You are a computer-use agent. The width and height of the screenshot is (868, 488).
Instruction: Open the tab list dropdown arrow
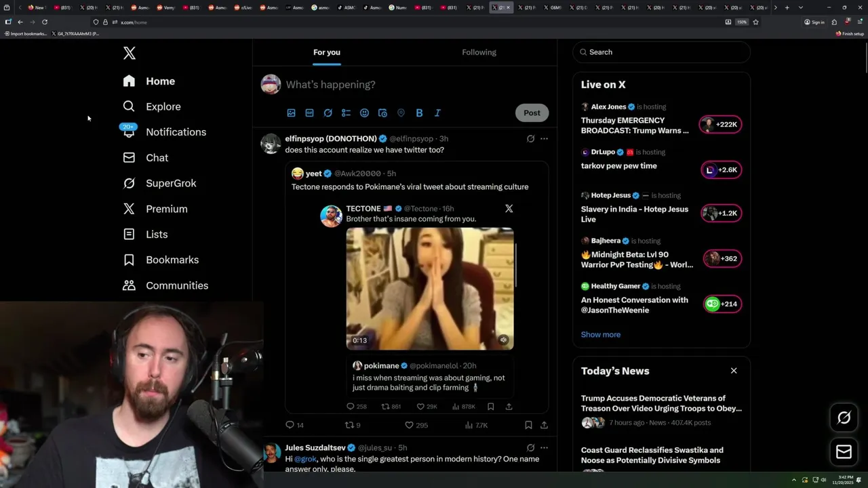point(801,7)
